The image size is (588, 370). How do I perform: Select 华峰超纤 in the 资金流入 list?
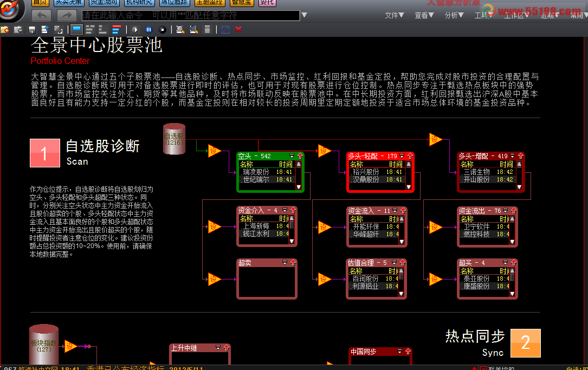coord(374,234)
